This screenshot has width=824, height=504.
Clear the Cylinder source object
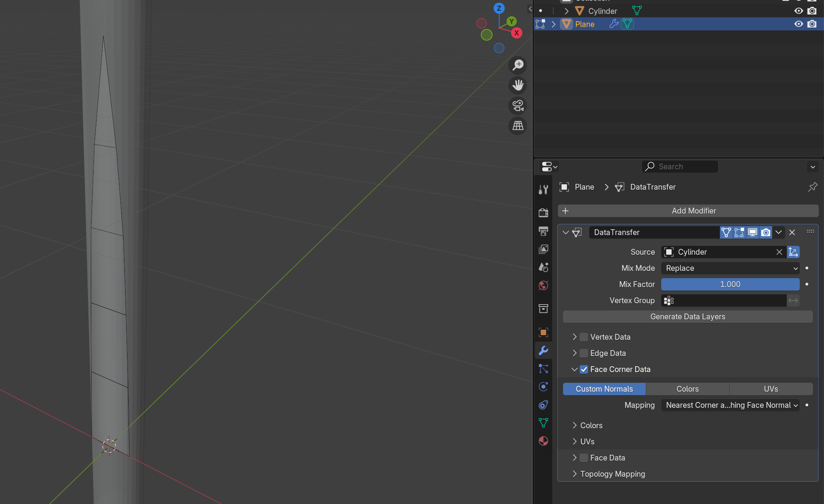779,252
